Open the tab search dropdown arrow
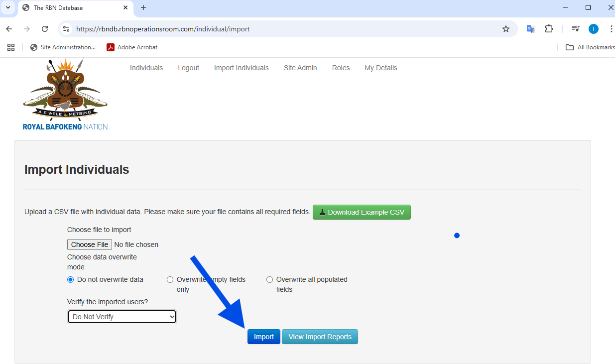 [x=7, y=7]
